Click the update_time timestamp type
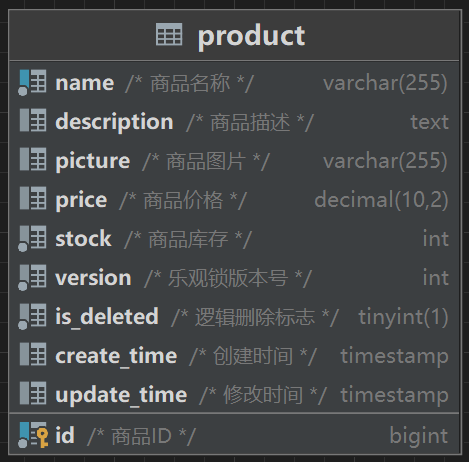This screenshot has width=469, height=462. (x=394, y=396)
